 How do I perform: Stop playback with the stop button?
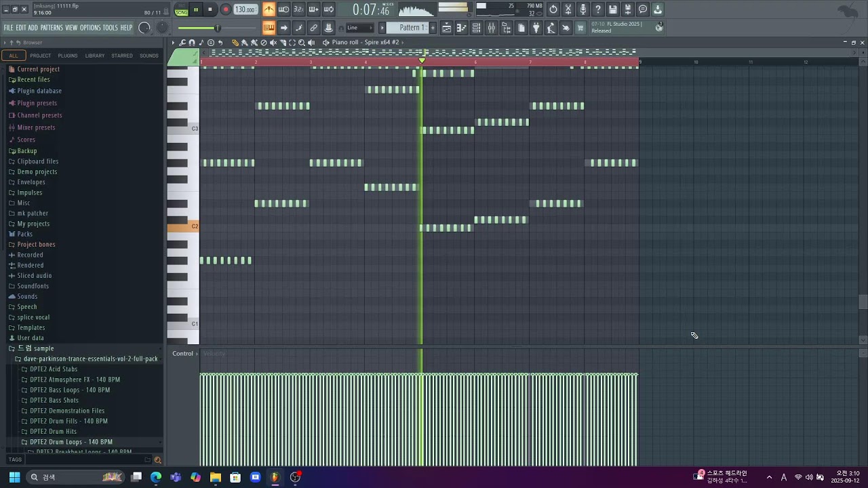(210, 9)
